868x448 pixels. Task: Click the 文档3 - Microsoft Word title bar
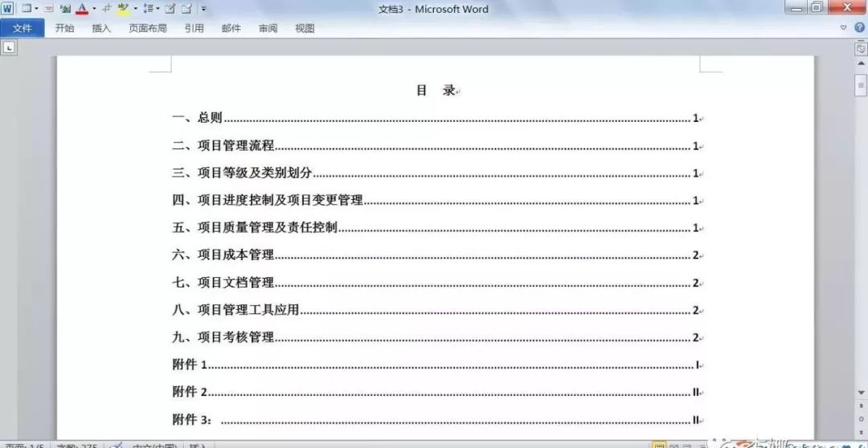(433, 9)
